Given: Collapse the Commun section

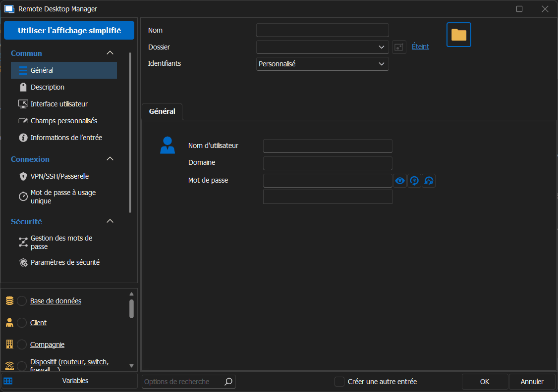Looking at the screenshot, I should tap(110, 53).
